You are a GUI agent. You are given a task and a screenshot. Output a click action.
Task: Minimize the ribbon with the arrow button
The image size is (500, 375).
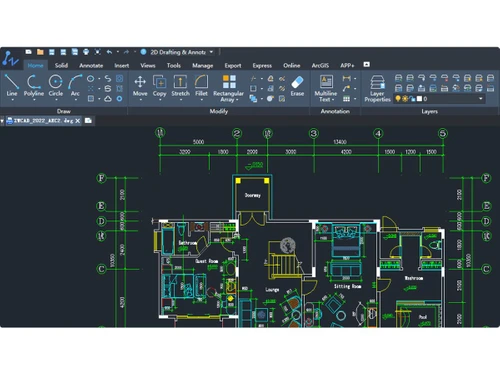(367, 64)
